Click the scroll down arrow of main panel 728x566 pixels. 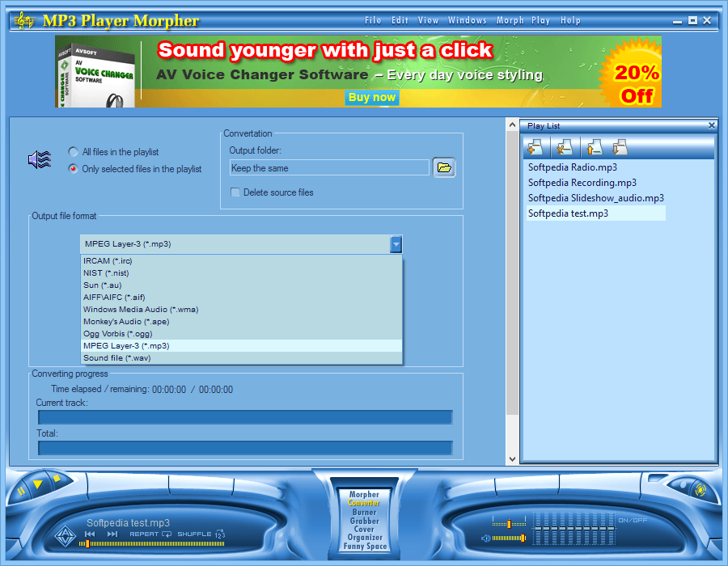point(512,458)
